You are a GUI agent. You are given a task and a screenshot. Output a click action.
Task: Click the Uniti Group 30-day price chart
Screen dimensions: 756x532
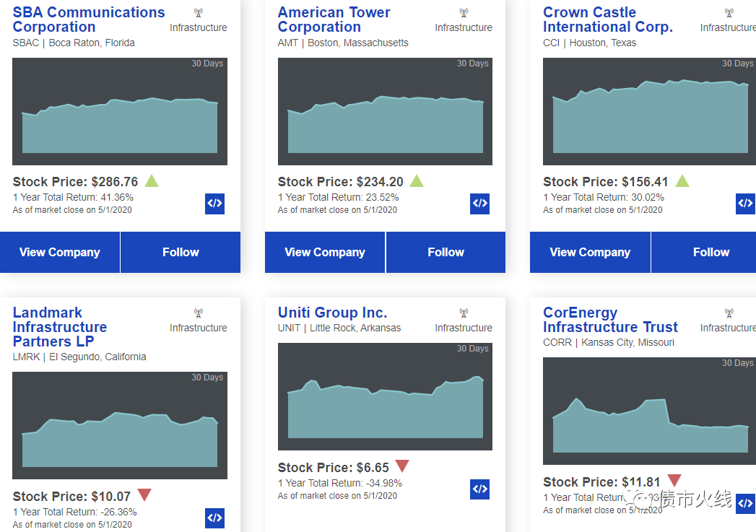[x=385, y=396]
